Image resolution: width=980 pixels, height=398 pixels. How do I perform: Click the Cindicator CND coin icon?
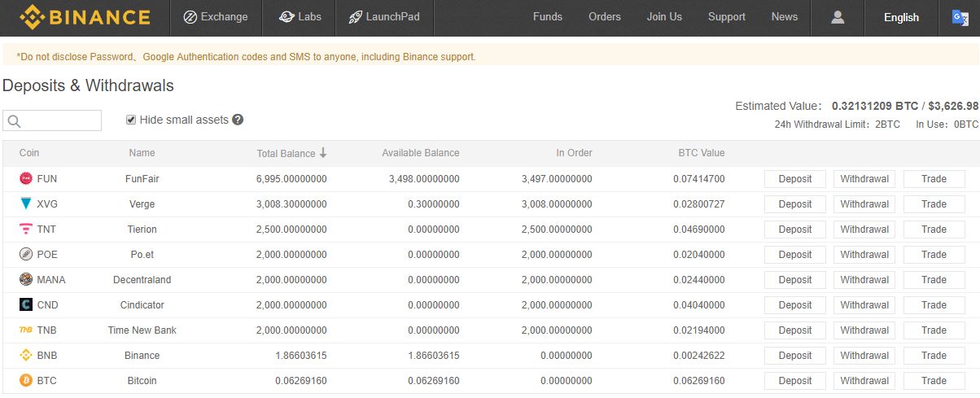click(x=26, y=305)
